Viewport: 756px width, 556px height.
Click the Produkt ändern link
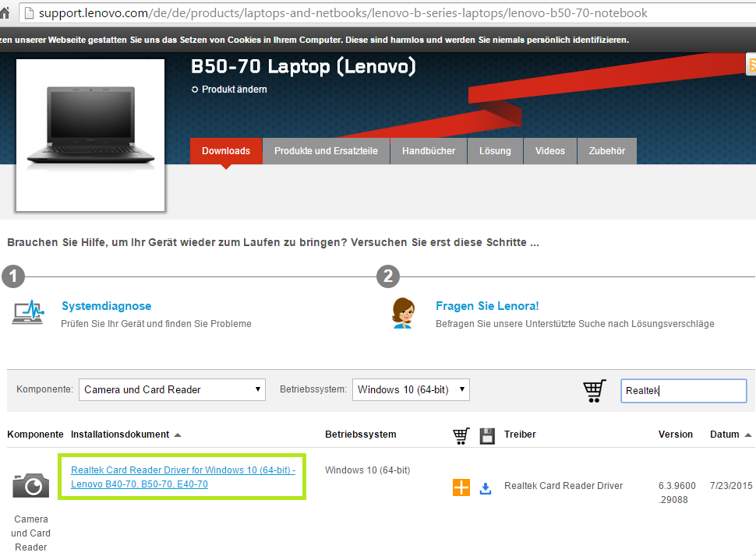[234, 90]
